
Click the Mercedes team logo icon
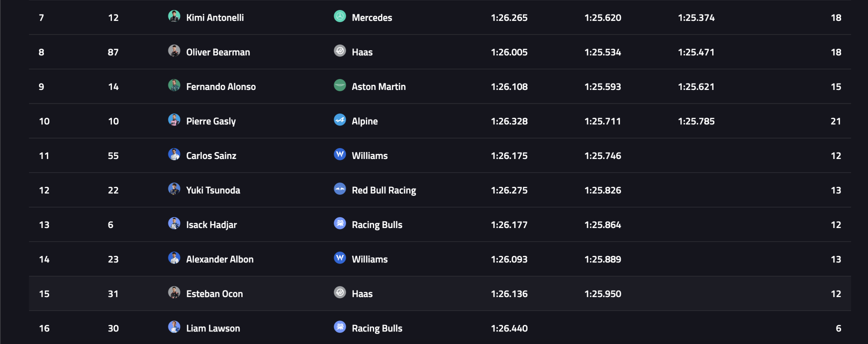tap(340, 17)
